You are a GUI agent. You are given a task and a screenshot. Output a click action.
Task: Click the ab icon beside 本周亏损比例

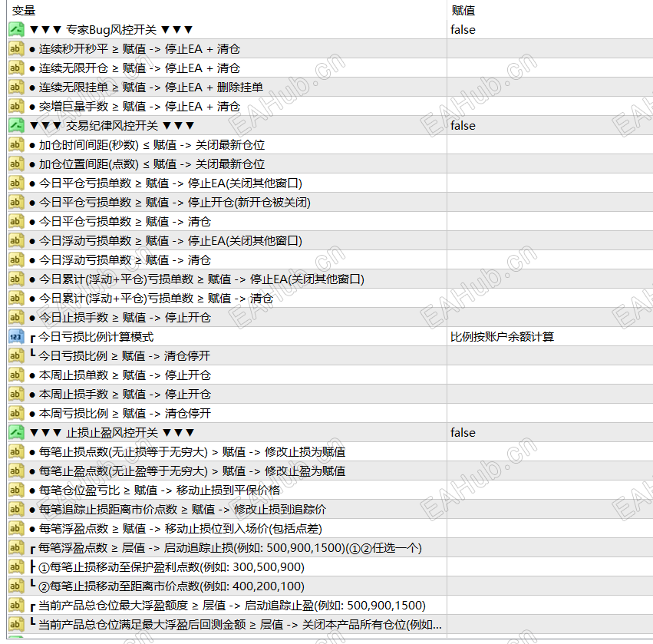(x=16, y=413)
